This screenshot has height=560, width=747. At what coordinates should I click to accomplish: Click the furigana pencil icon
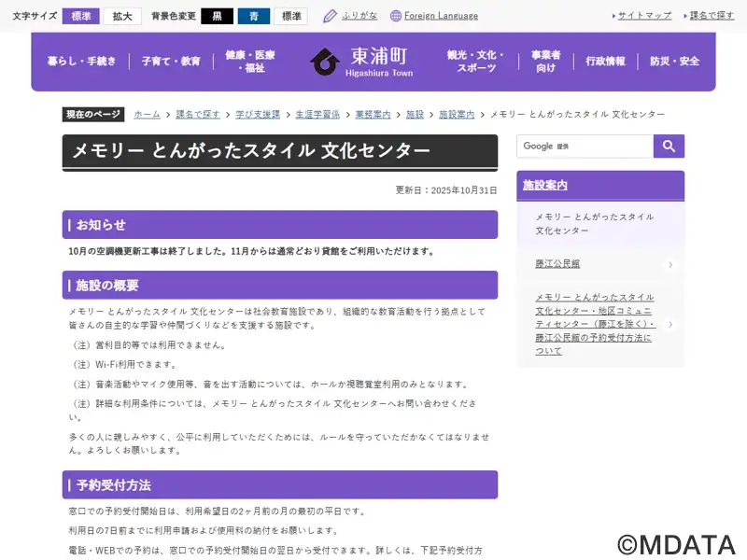(330, 16)
